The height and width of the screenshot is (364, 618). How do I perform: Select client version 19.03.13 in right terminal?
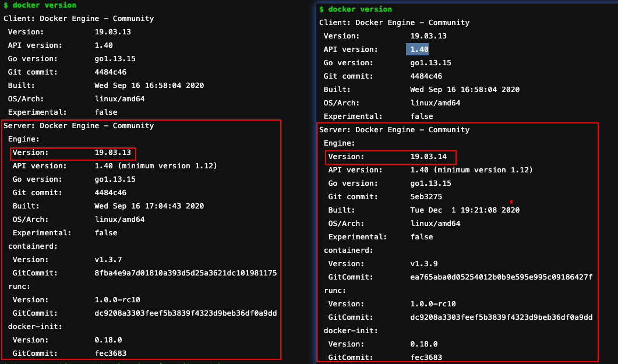429,36
